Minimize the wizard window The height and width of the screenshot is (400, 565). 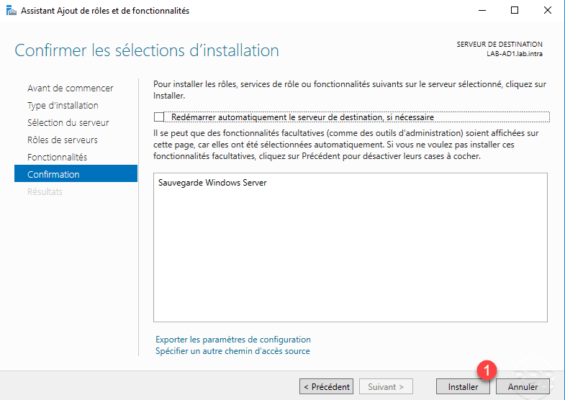click(x=482, y=10)
